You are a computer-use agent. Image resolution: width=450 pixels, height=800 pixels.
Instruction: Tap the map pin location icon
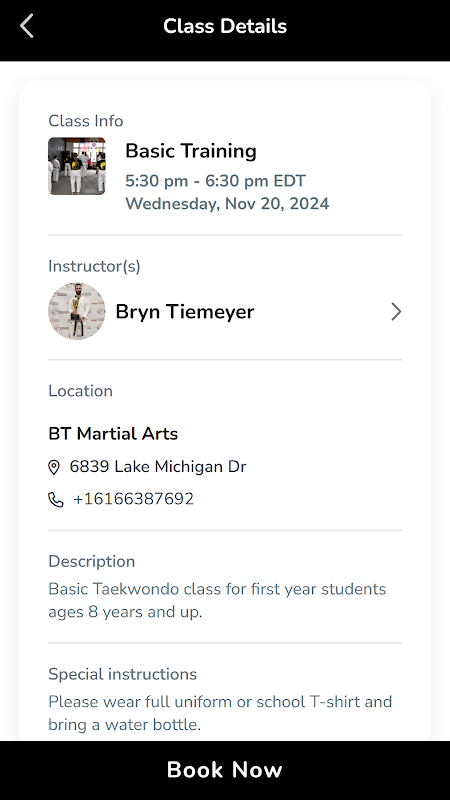[54, 467]
